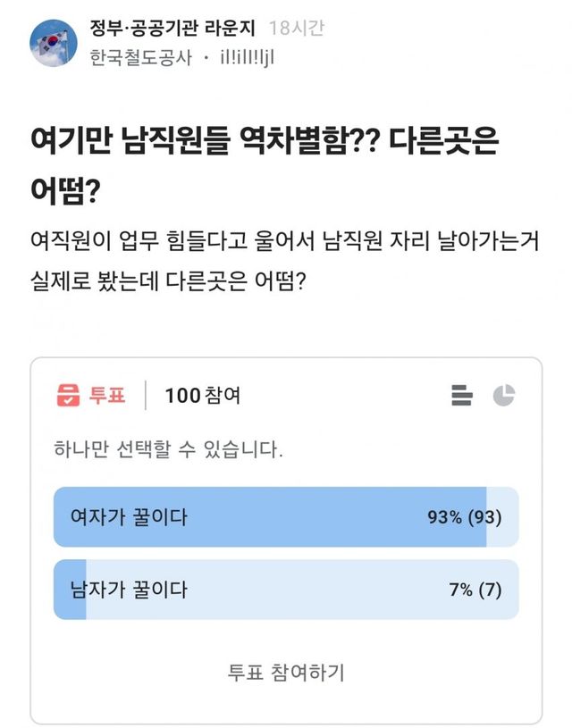The height and width of the screenshot is (728, 572).
Task: Click the 7% (7) result label
Action: [475, 590]
